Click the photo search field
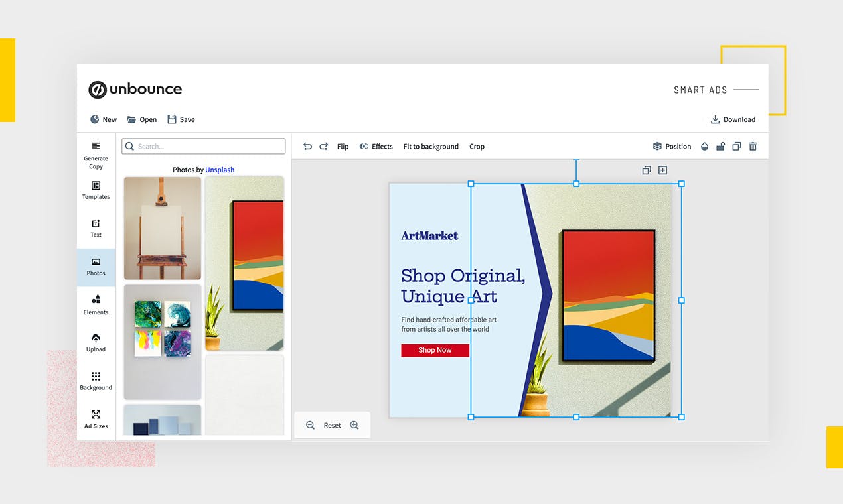 [204, 147]
